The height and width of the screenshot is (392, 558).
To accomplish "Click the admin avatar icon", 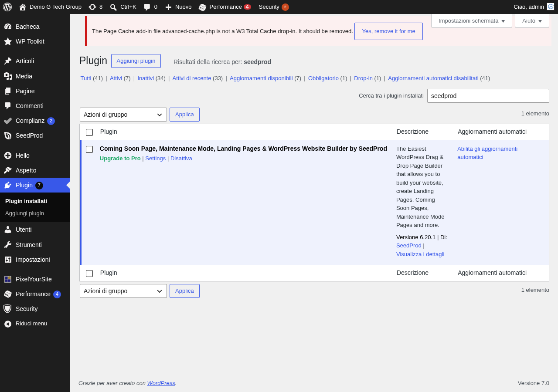I will (x=551, y=7).
